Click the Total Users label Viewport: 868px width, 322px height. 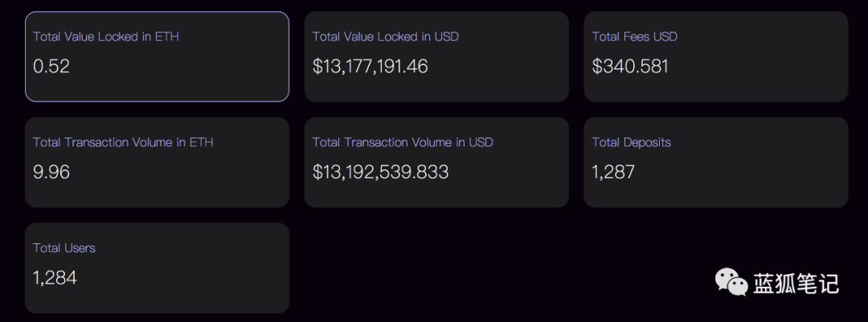tap(64, 248)
